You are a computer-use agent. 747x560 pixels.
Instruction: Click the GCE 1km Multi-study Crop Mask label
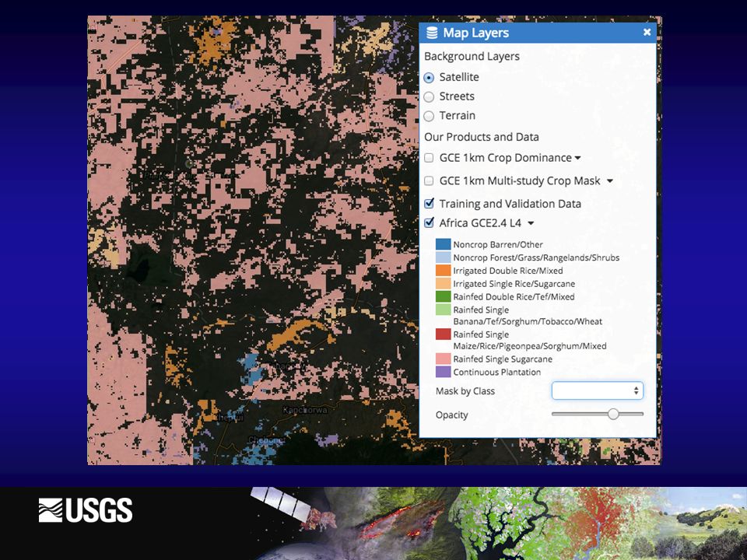coord(519,181)
